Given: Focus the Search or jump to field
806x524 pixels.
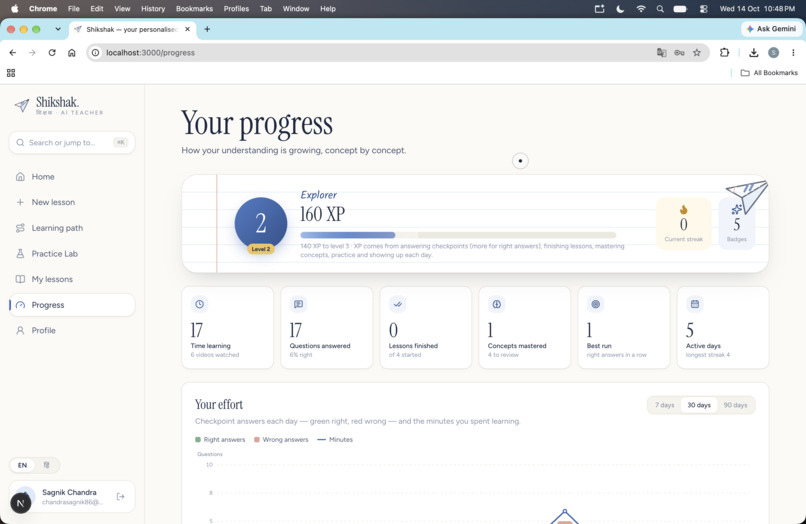Looking at the screenshot, I should [72, 142].
